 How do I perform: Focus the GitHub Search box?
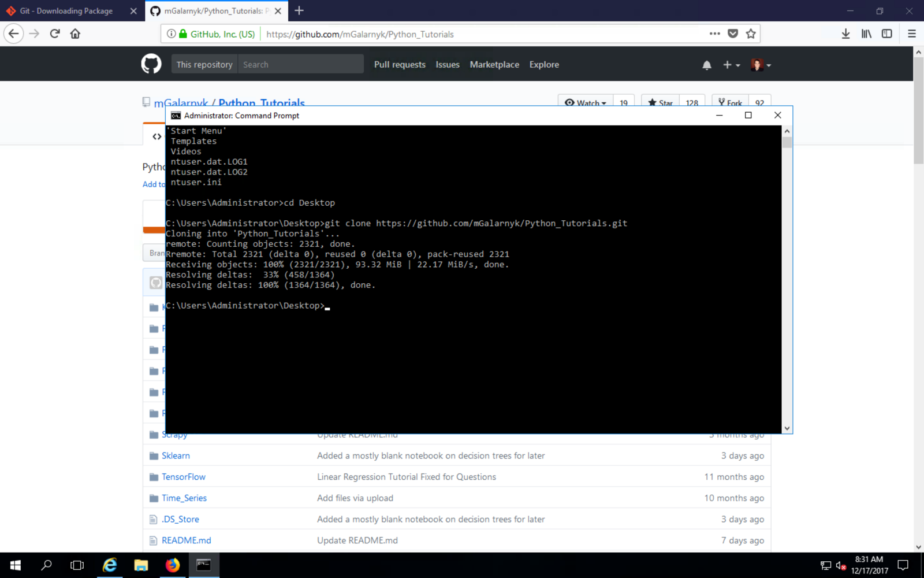pyautogui.click(x=301, y=64)
